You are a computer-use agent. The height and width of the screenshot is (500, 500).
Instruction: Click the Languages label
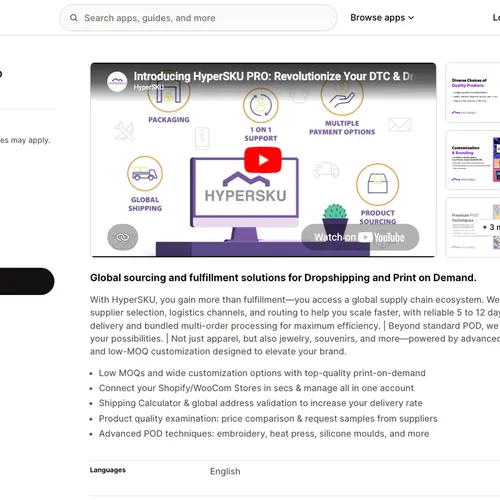pos(108,470)
